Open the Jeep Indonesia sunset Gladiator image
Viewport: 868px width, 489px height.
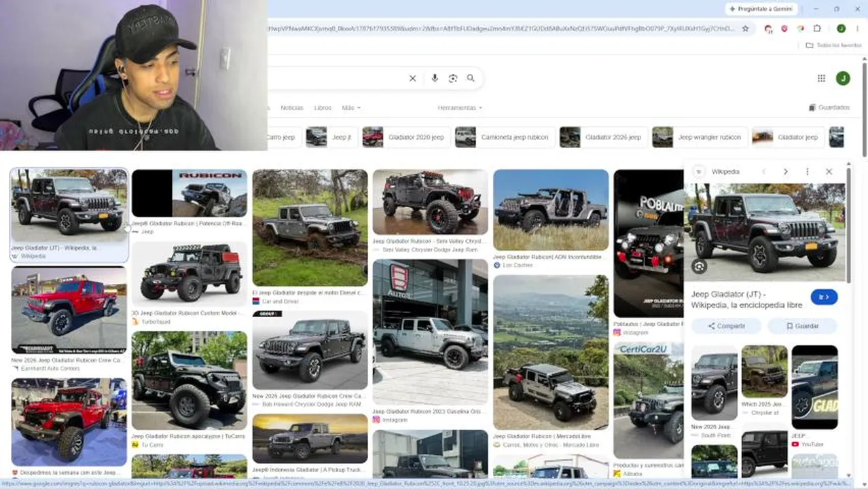pyautogui.click(x=310, y=439)
